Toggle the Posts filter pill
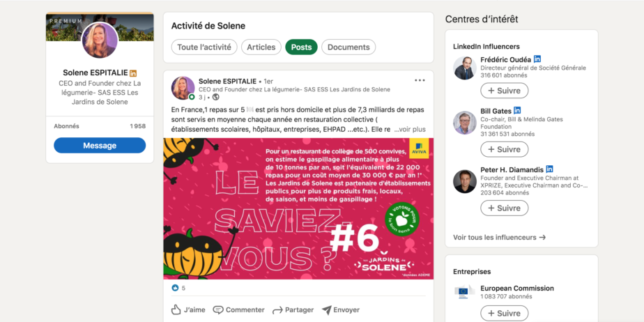The width and height of the screenshot is (644, 322). click(302, 47)
